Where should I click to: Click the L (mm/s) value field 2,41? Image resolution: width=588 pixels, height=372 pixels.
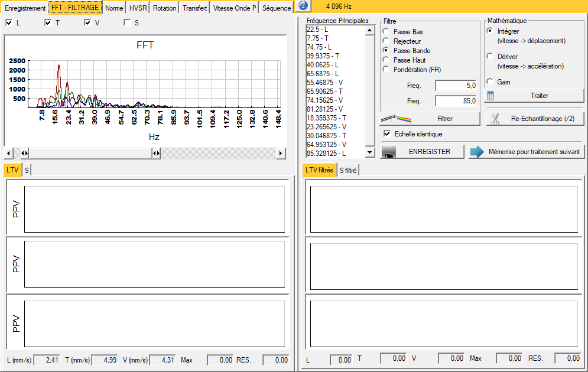[47, 360]
